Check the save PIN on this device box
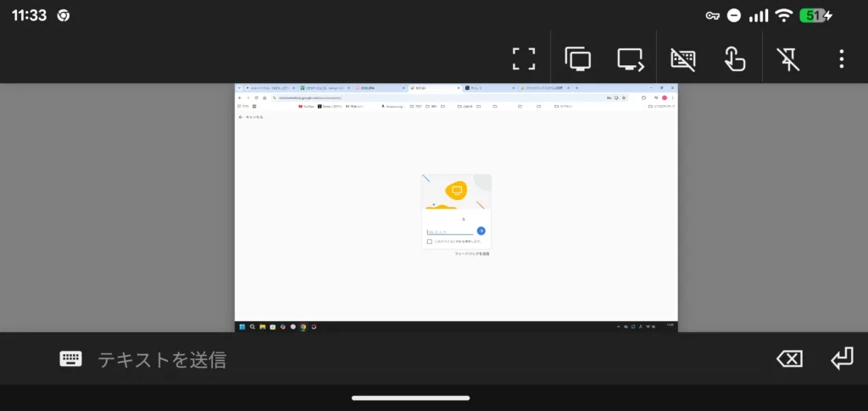This screenshot has width=868, height=411. tap(429, 242)
